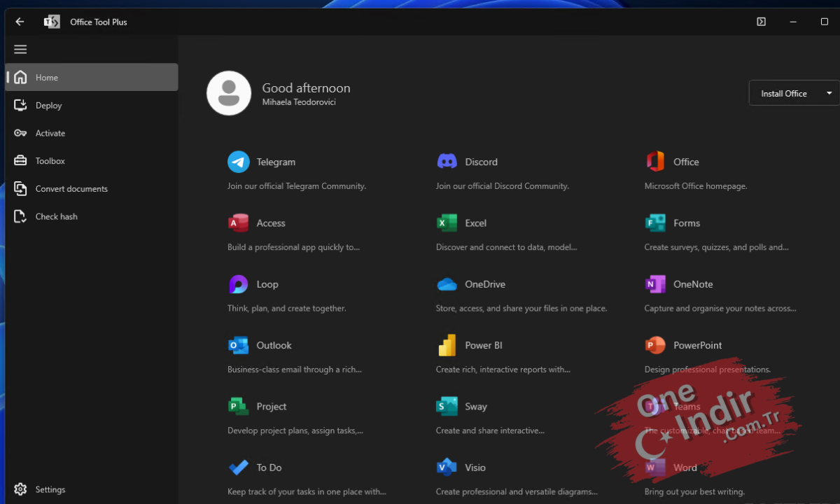The width and height of the screenshot is (840, 504).
Task: Click 'Microsoft Office homepage.' description
Action: click(696, 186)
